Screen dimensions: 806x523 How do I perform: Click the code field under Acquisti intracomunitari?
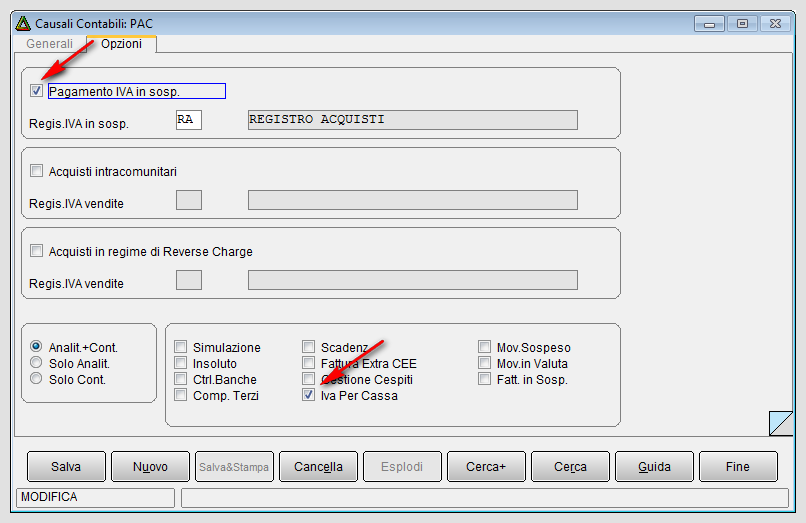click(189, 200)
